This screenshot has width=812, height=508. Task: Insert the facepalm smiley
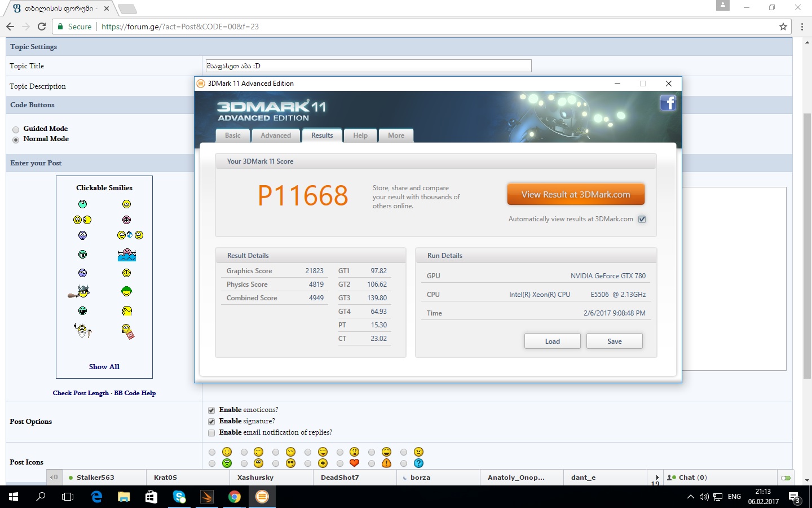[127, 310]
